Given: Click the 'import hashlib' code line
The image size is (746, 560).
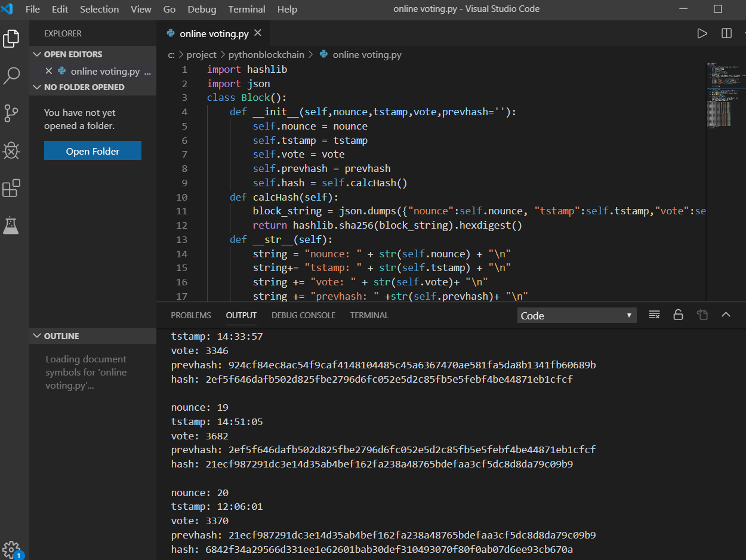Looking at the screenshot, I should click(247, 69).
